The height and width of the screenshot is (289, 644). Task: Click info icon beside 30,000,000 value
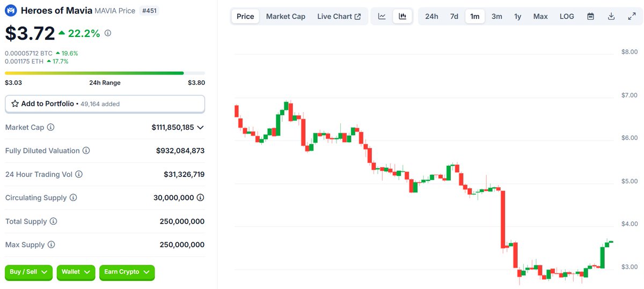tap(200, 198)
